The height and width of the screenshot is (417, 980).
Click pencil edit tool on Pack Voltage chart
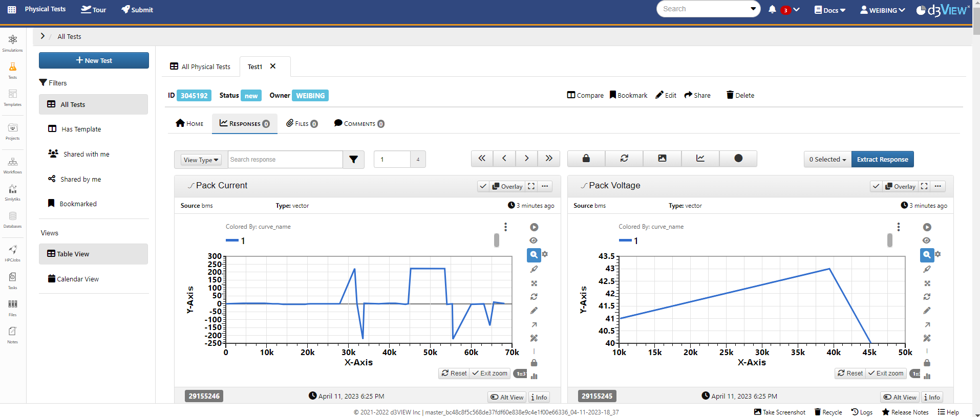[927, 311]
